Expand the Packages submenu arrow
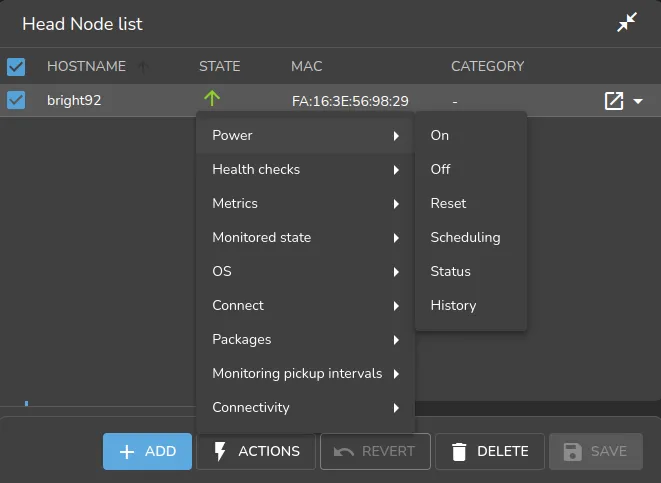 [x=396, y=340]
